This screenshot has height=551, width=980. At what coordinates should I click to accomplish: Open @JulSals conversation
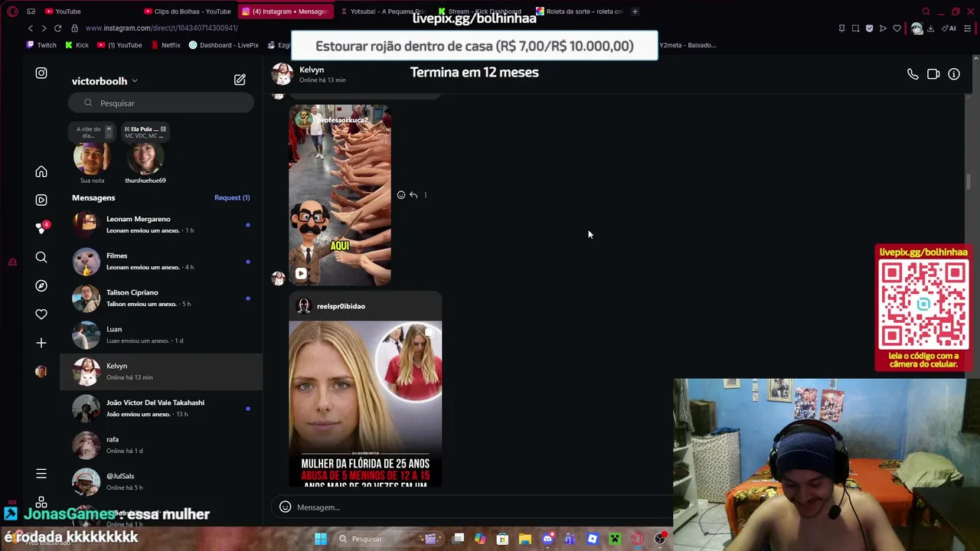[161, 481]
